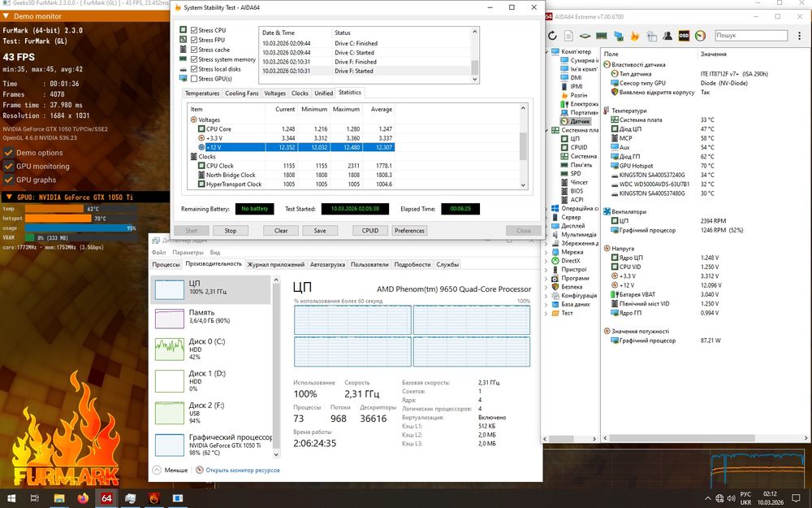Toggle FurMark Demo options checkbox
The image size is (812, 508).
[x=8, y=153]
